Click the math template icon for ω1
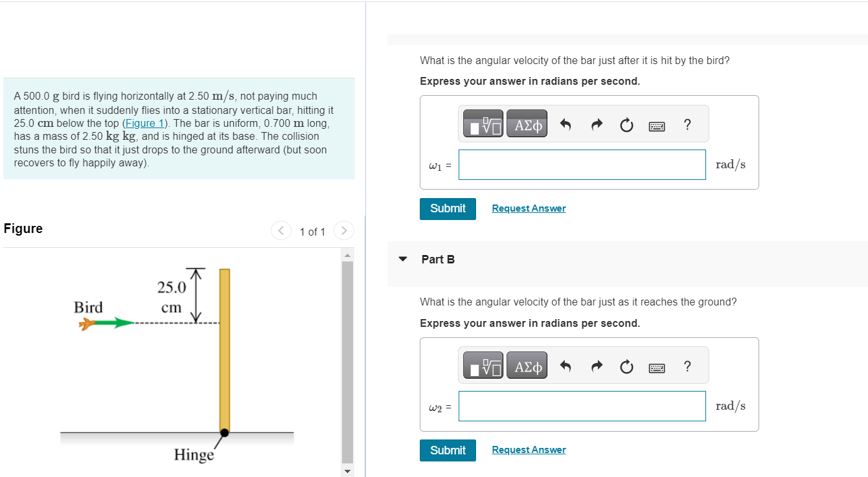 [x=484, y=125]
